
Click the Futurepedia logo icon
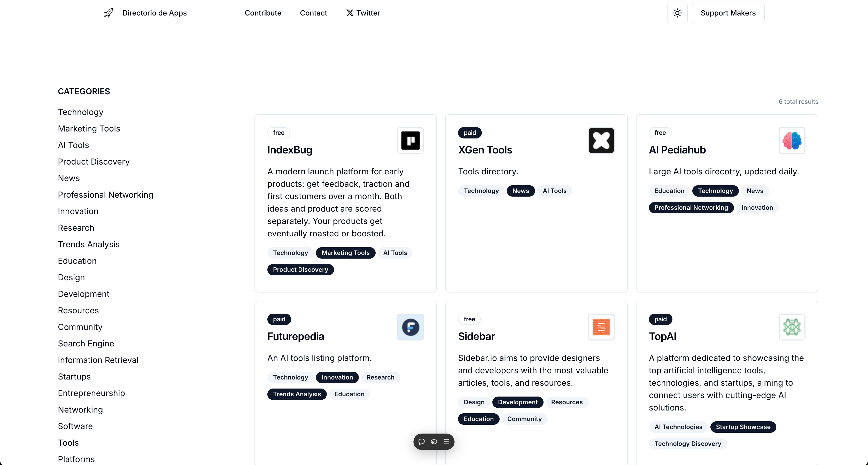410,327
